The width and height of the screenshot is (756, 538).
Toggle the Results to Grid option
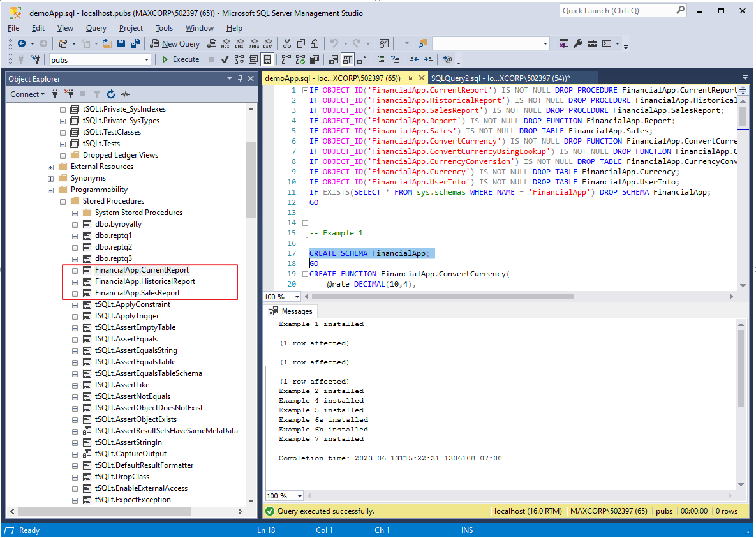pyautogui.click(x=348, y=59)
